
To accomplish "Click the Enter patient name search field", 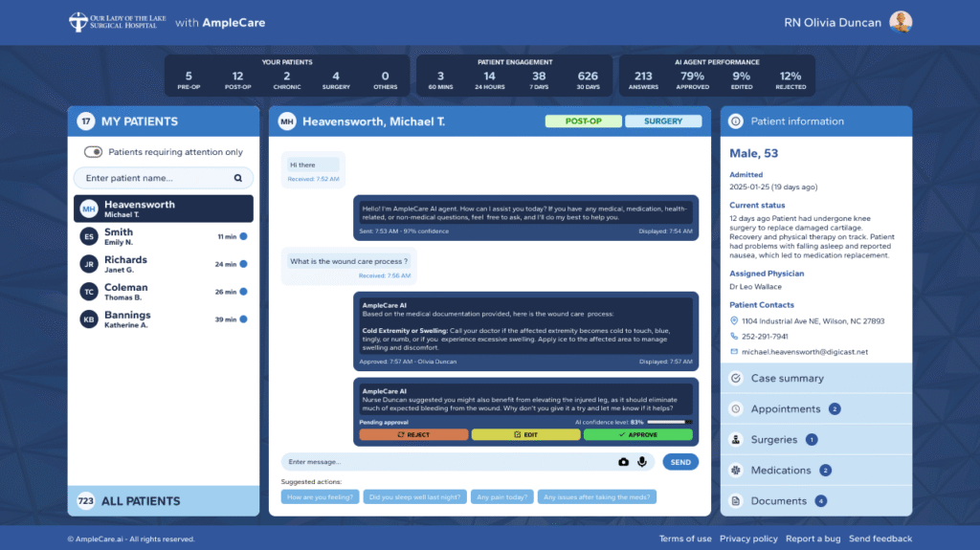I will tap(163, 178).
